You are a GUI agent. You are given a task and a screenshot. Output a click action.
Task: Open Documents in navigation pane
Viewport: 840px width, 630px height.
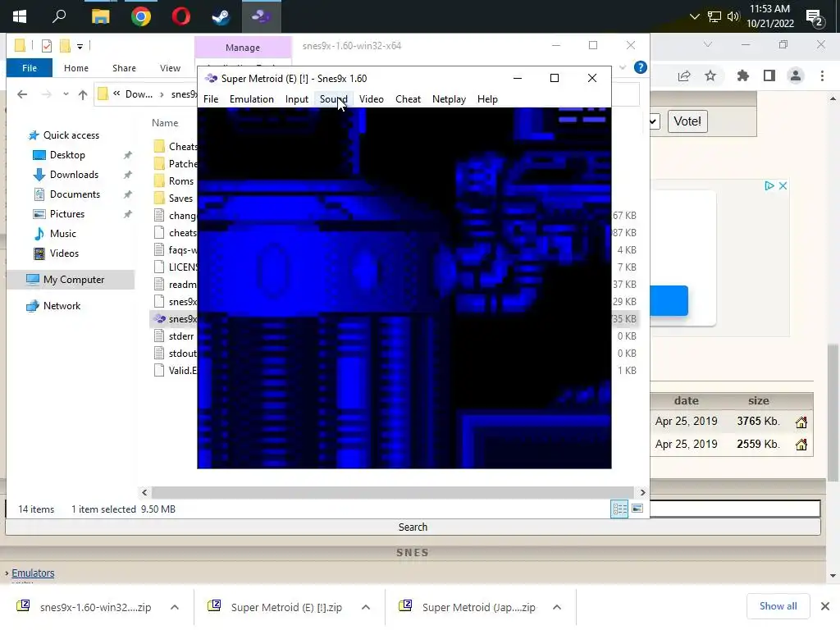75,194
